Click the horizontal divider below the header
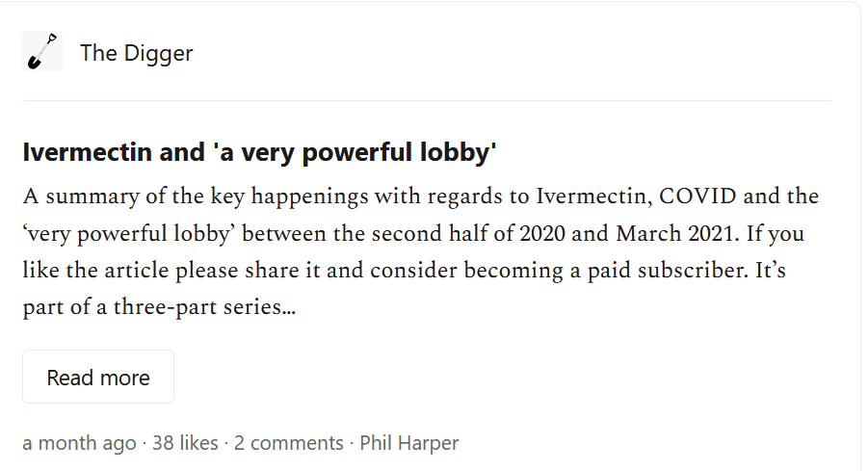868x471 pixels. (426, 100)
